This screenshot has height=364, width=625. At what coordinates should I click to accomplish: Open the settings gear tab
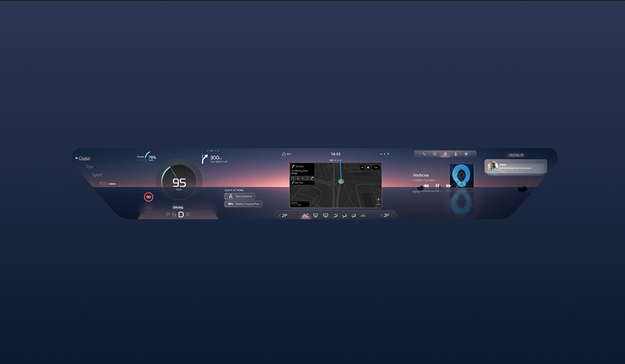click(x=466, y=154)
